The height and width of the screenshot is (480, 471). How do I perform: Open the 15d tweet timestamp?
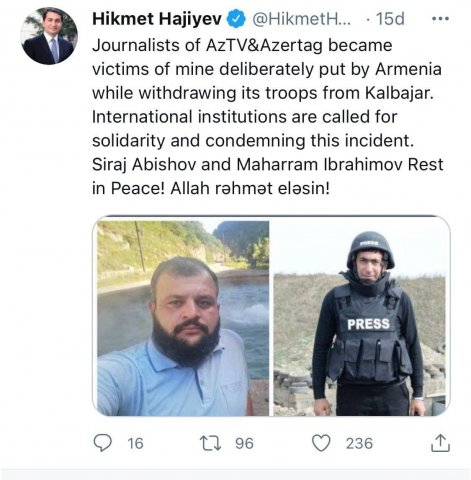tap(390, 19)
